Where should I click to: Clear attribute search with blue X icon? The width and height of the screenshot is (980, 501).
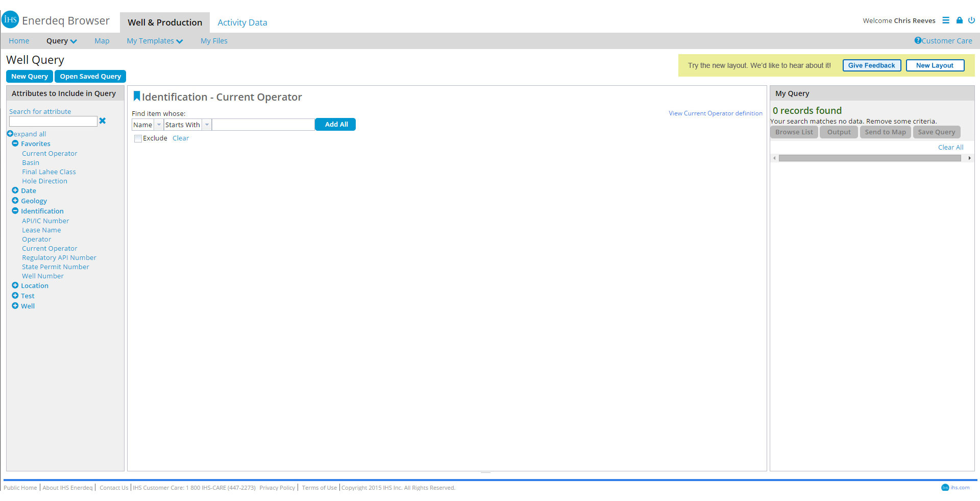[x=103, y=121]
